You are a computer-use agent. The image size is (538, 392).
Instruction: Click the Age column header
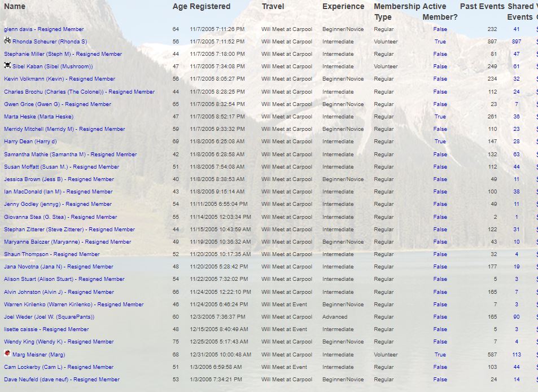point(180,7)
